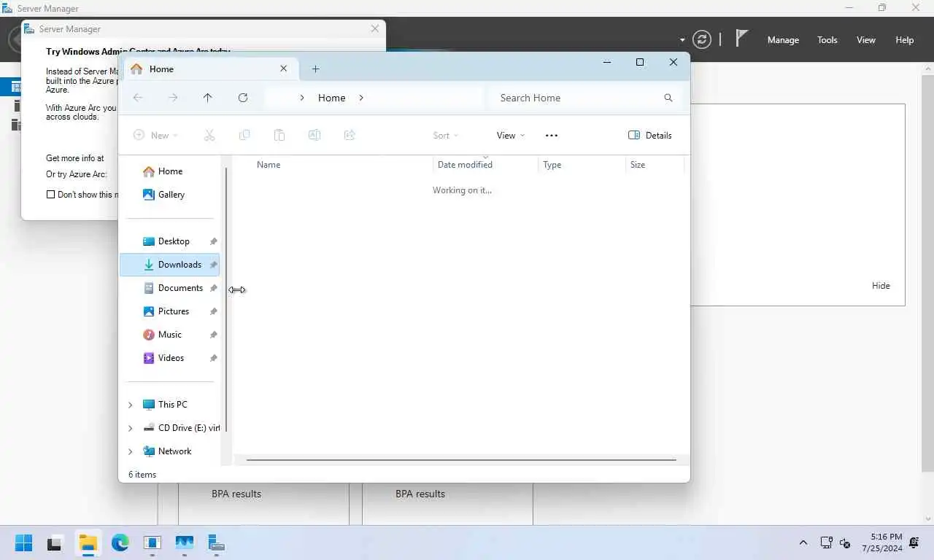Screen dimensions: 934x560
Task: Click chevron before Home in breadcrumb
Action: pos(302,98)
